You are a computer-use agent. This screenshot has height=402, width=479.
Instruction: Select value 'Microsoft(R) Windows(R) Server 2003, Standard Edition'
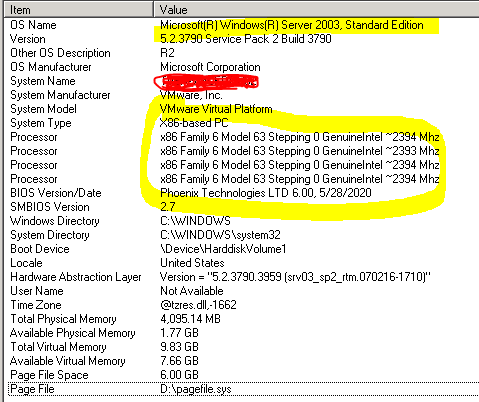click(x=292, y=25)
